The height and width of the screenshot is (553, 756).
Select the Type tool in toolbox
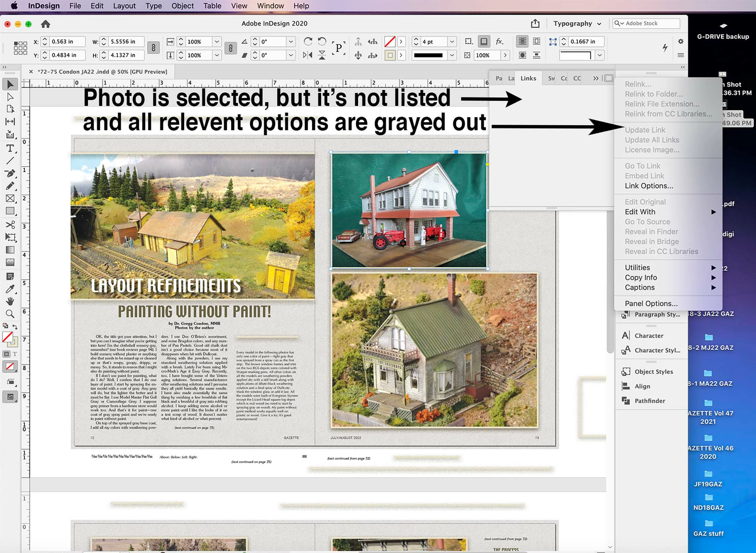click(x=10, y=148)
